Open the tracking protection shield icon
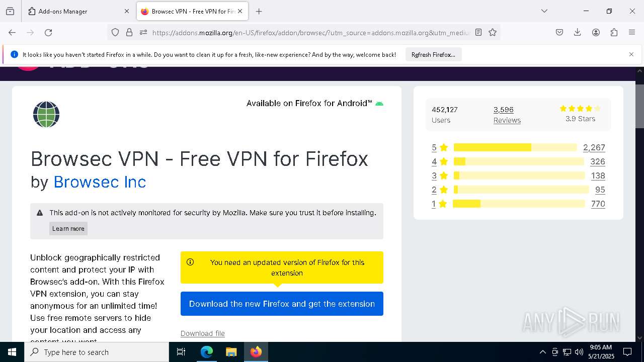 point(115,32)
